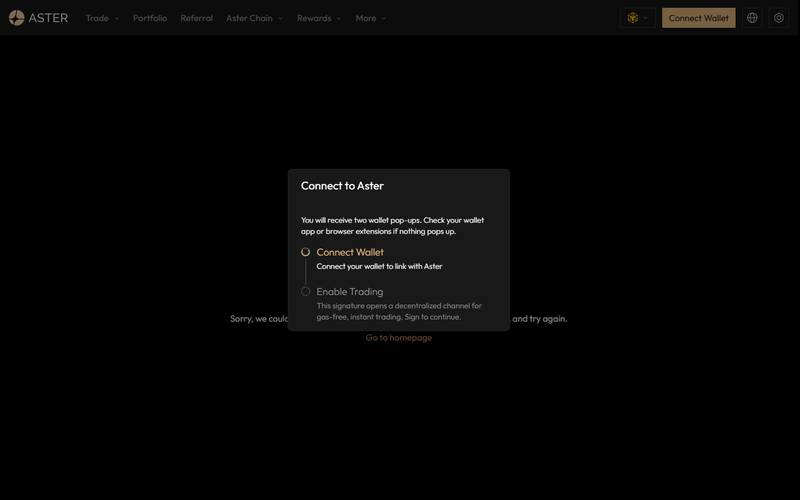Click the Aster logo icon
This screenshot has height=500, width=800.
tap(16, 18)
